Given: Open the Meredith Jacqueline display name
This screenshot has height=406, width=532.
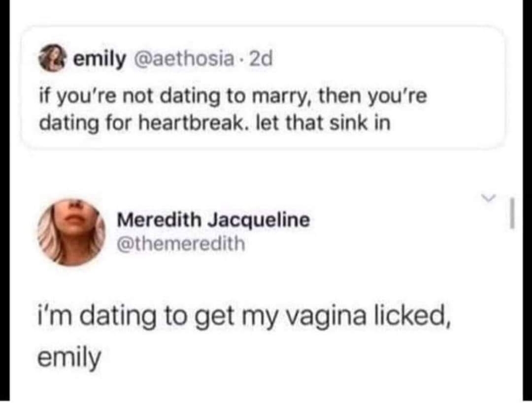Looking at the screenshot, I should [x=213, y=220].
